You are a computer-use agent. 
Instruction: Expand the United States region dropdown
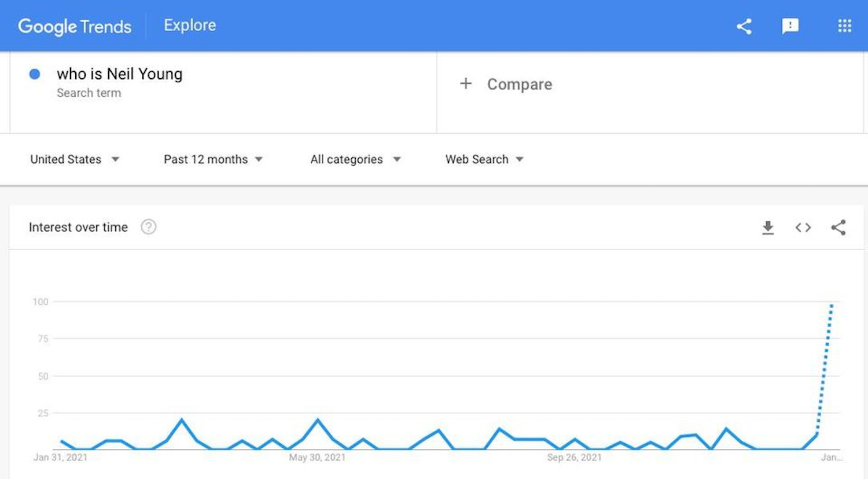coord(75,159)
